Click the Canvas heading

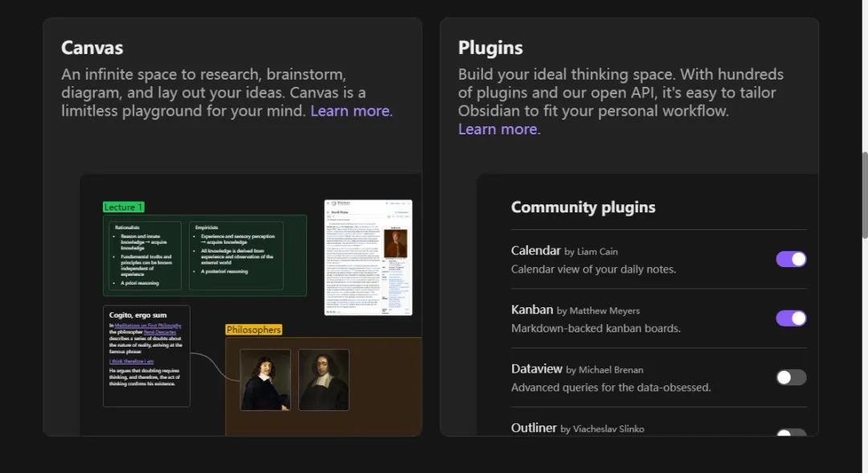point(92,47)
